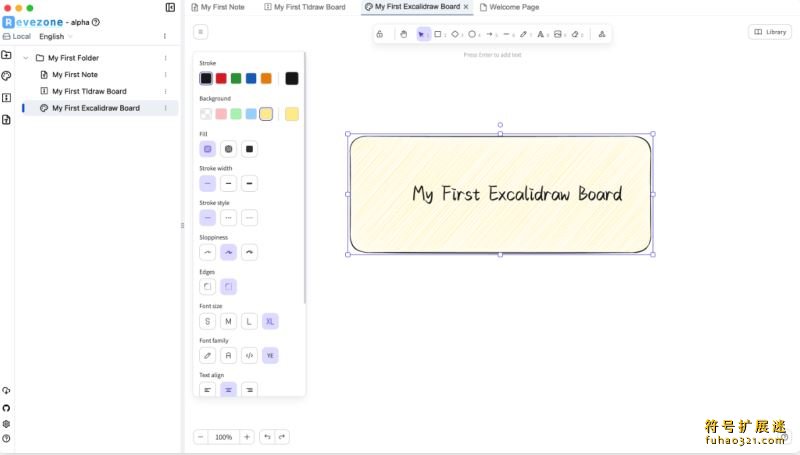Pick the blue stroke color

tap(251, 78)
